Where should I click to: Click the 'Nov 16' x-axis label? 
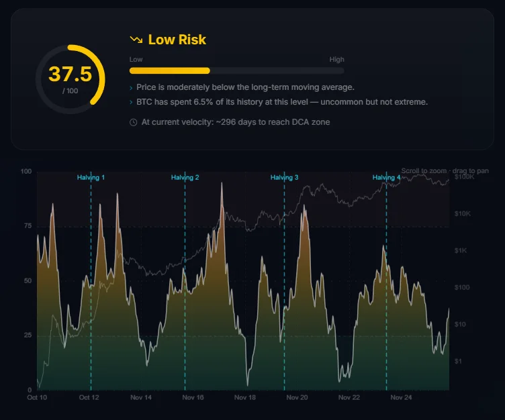(193, 397)
